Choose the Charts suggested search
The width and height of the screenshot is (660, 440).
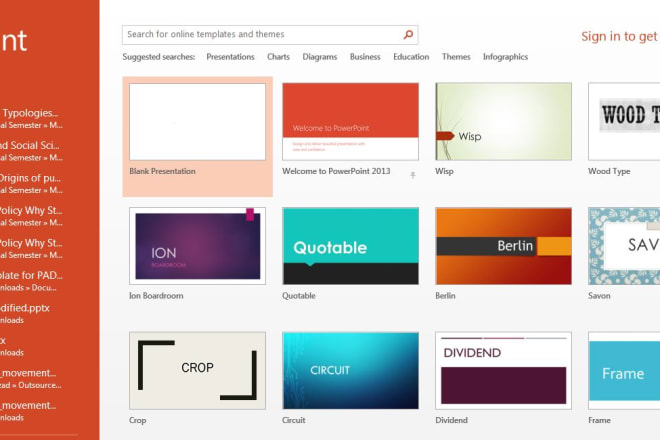coord(278,57)
